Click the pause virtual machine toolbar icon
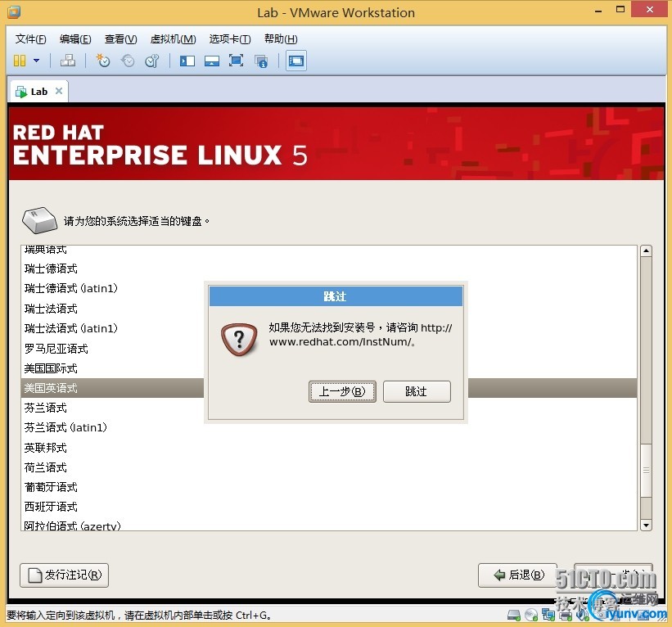This screenshot has height=627, width=672. pos(20,61)
